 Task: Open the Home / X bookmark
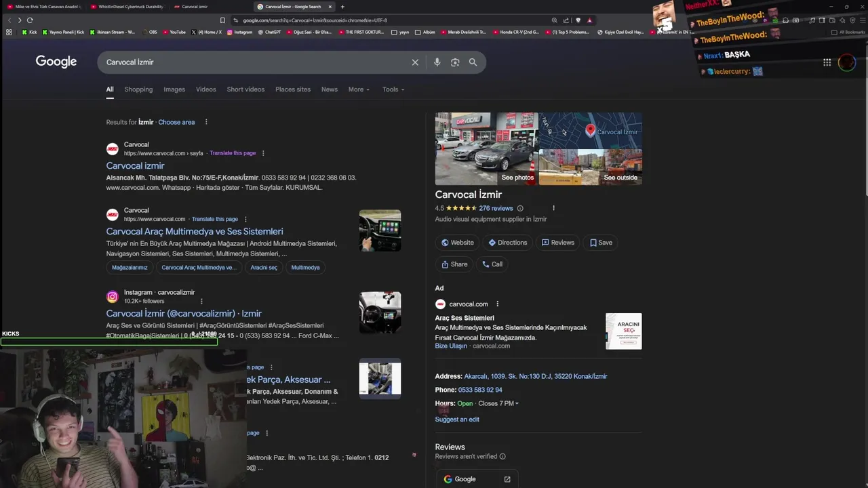(206, 32)
